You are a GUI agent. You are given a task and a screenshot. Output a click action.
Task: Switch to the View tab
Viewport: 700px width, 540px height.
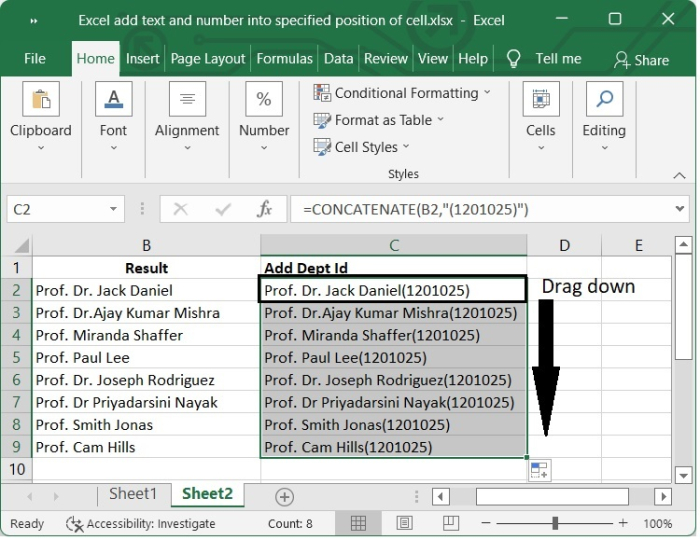(x=433, y=59)
